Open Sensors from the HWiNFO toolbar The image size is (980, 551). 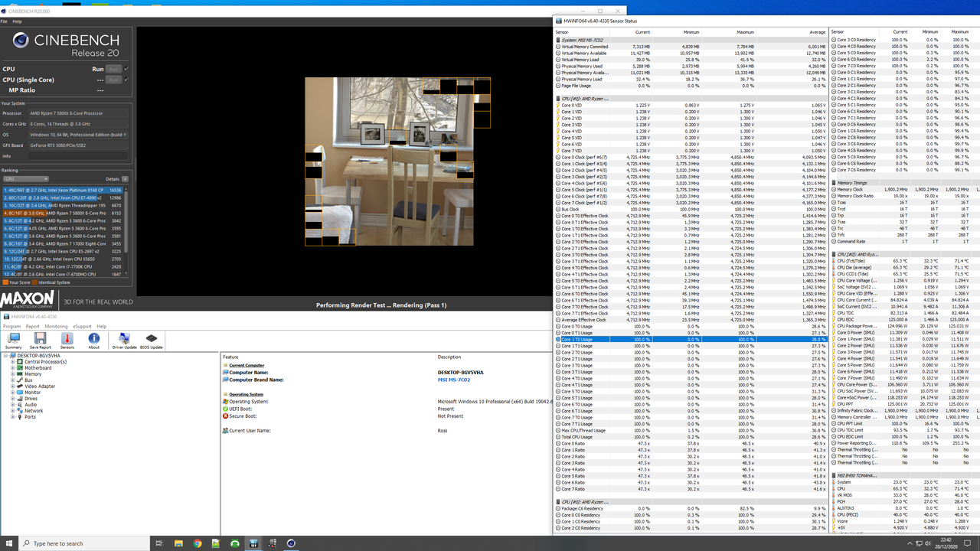(67, 341)
